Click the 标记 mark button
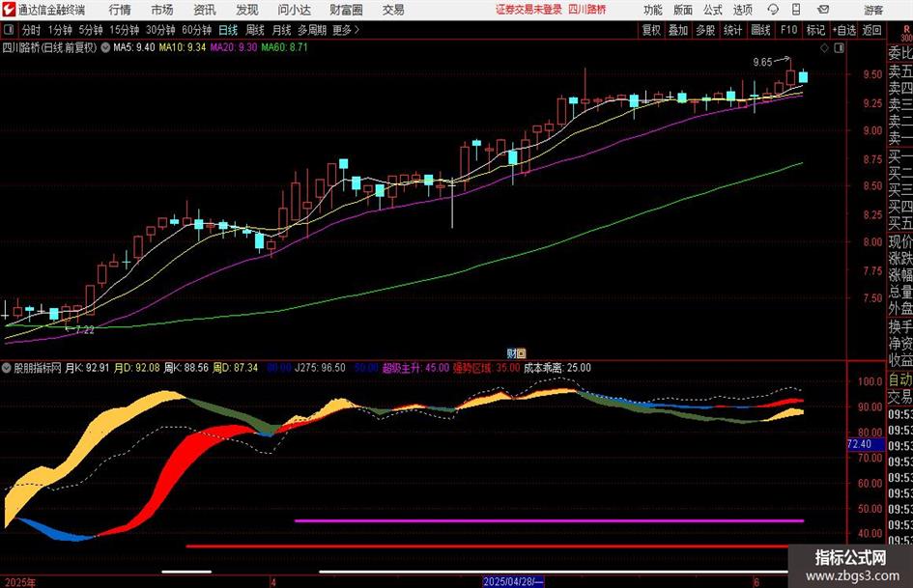Image resolution: width=913 pixels, height=588 pixels. (x=815, y=30)
